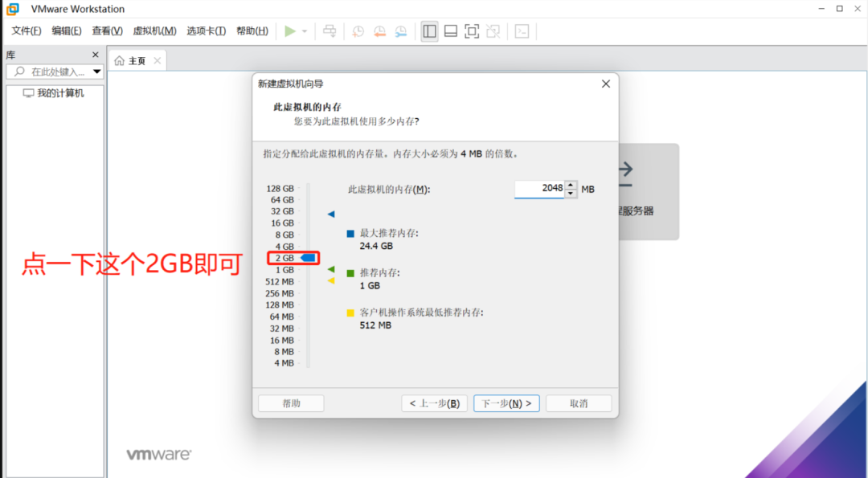Click the yellow 客户机操作系统最低推荐内存 legend square
The height and width of the screenshot is (478, 868).
coord(350,313)
